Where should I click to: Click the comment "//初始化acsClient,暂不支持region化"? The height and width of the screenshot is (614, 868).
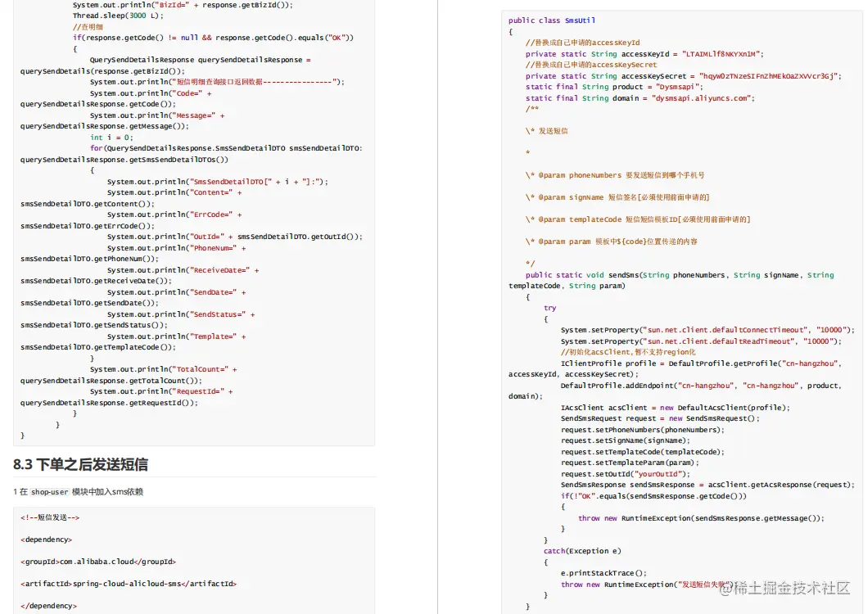click(x=628, y=352)
